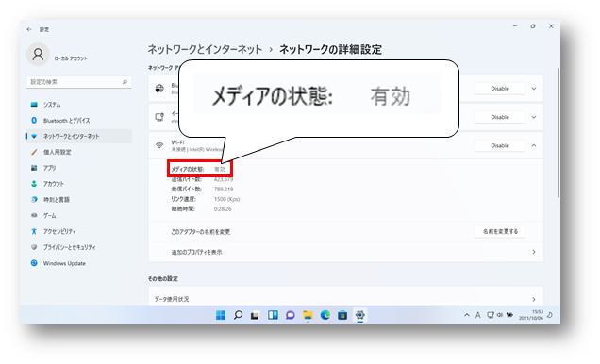
Task: Disable the Bluetooth network adapter
Action: point(500,89)
